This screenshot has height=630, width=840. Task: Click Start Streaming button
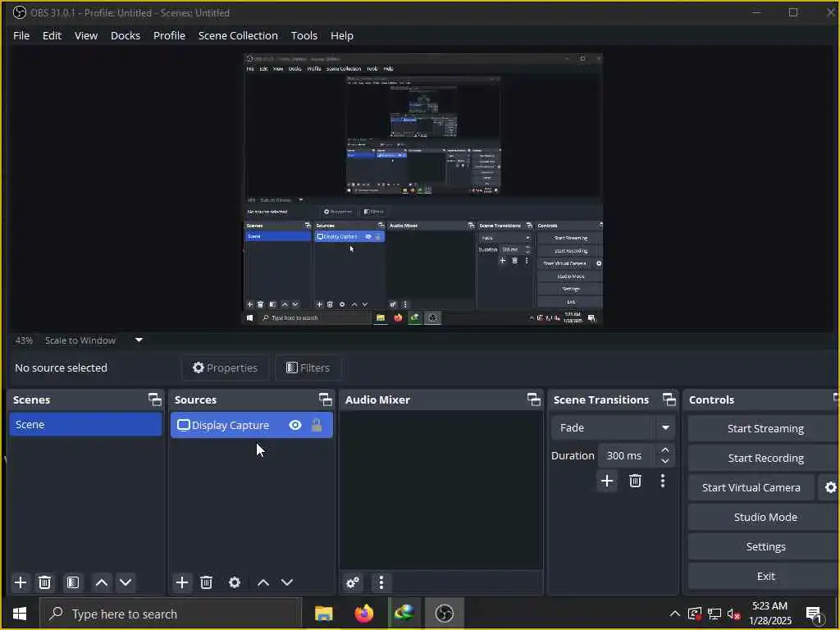click(x=765, y=428)
